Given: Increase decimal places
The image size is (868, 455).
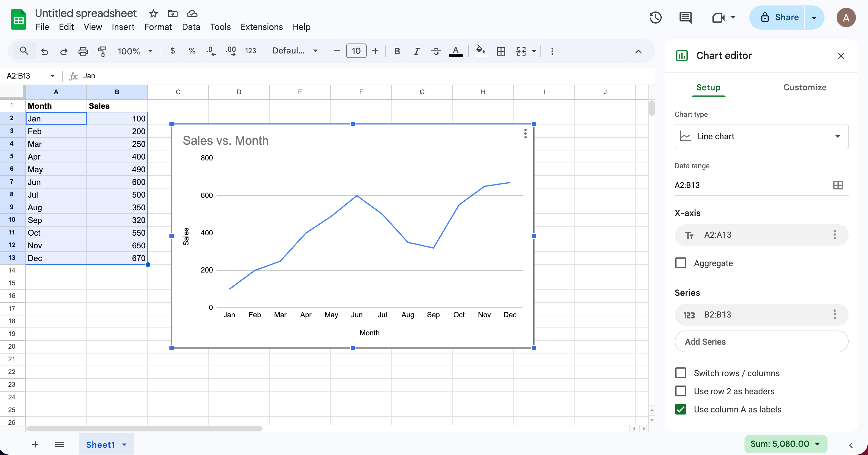Looking at the screenshot, I should (x=231, y=51).
